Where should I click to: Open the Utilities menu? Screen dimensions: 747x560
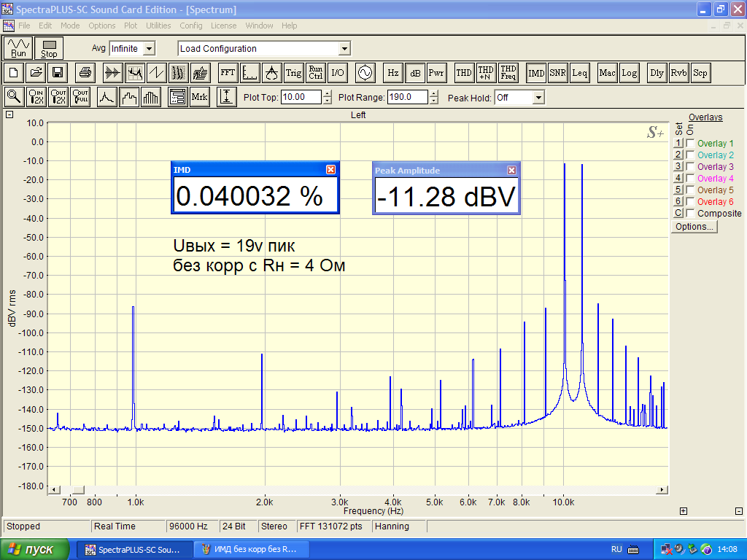pos(158,26)
